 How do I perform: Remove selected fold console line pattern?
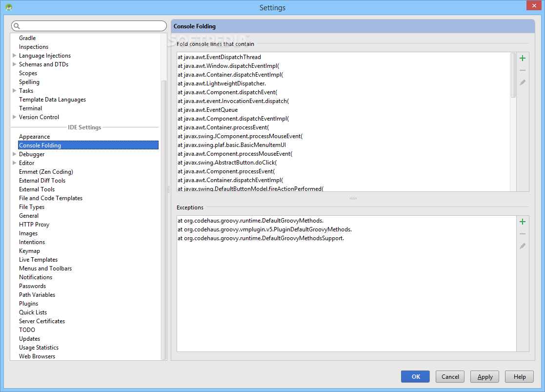523,70
